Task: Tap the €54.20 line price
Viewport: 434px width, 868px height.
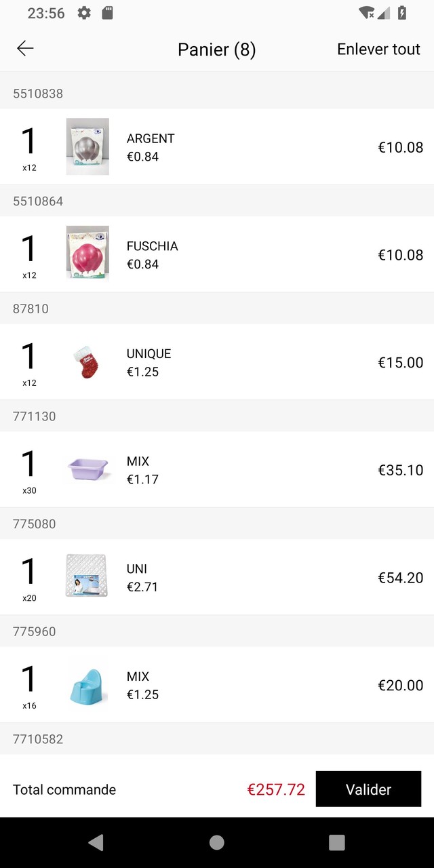Action: [x=400, y=578]
